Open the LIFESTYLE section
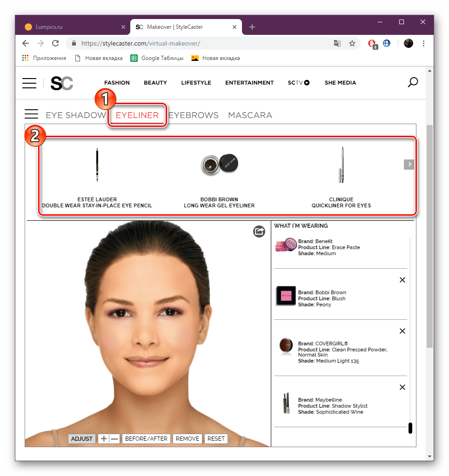Image resolution: width=449 pixels, height=476 pixels. [x=196, y=83]
